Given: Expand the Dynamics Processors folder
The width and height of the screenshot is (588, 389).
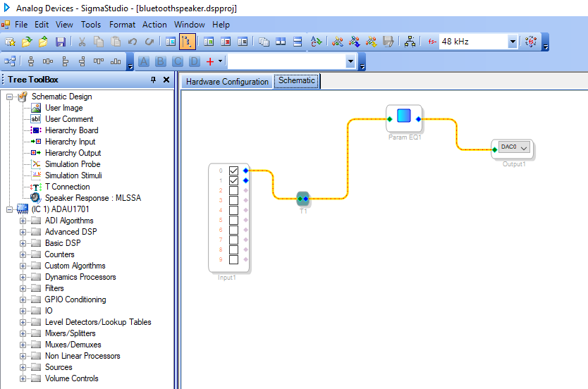Looking at the screenshot, I should pyautogui.click(x=23, y=277).
